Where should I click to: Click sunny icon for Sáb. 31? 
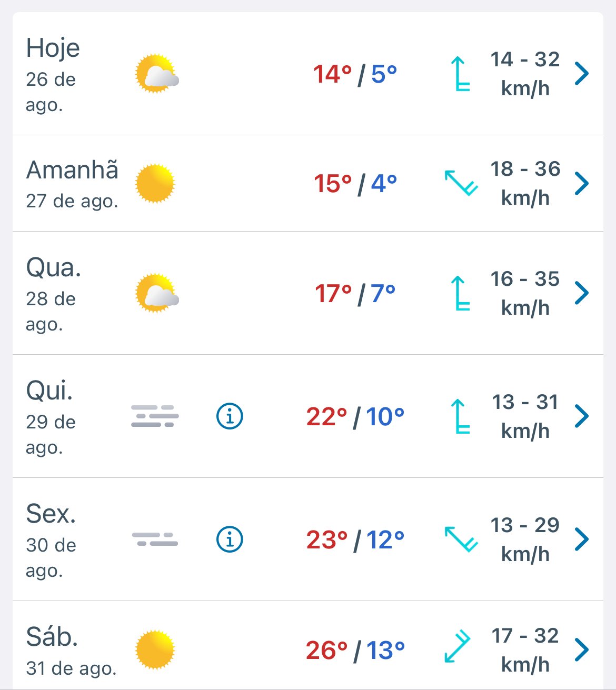[155, 649]
